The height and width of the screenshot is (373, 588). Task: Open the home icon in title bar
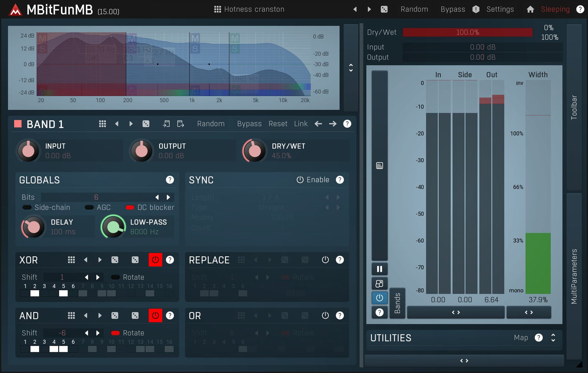pyautogui.click(x=530, y=9)
